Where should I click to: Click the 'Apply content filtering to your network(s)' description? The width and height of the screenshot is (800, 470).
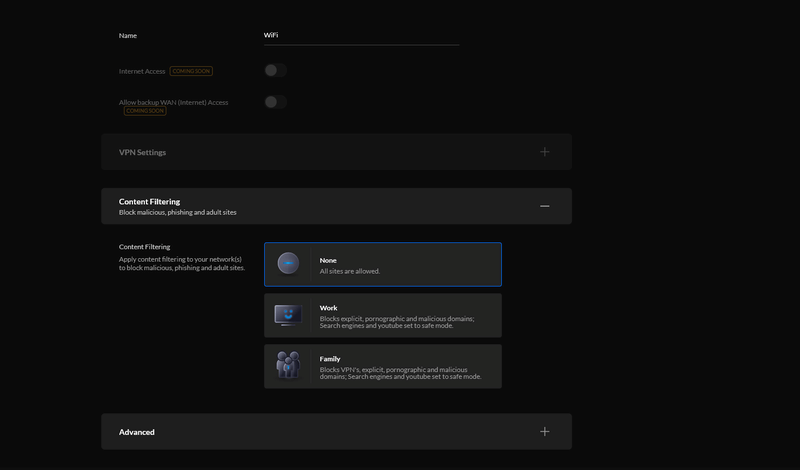(182, 263)
